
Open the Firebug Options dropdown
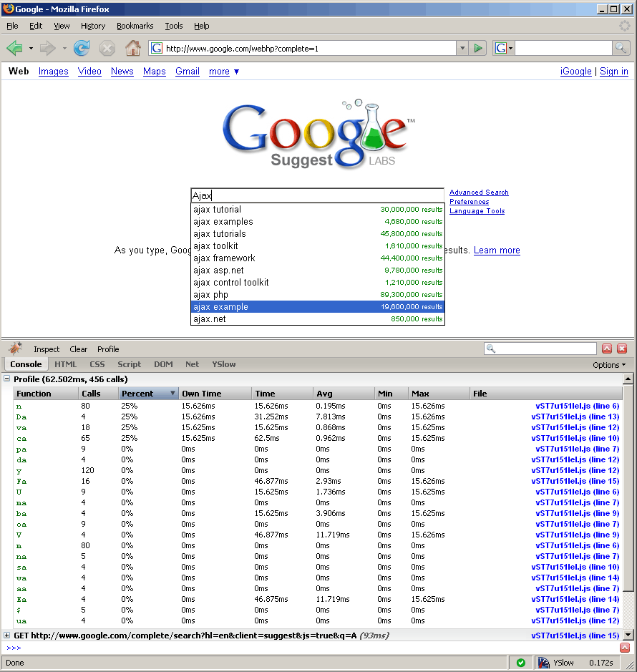click(609, 365)
